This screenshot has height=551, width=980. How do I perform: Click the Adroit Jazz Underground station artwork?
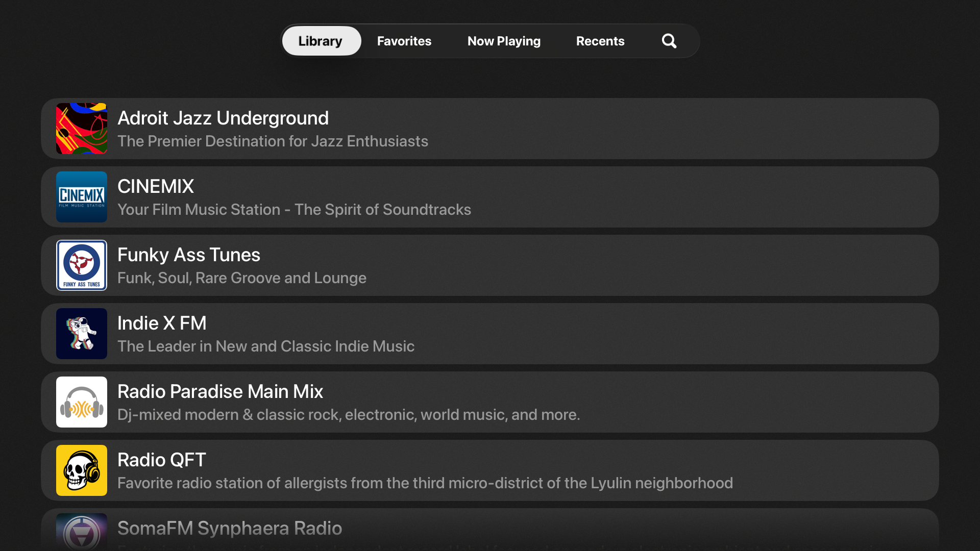[x=82, y=129]
